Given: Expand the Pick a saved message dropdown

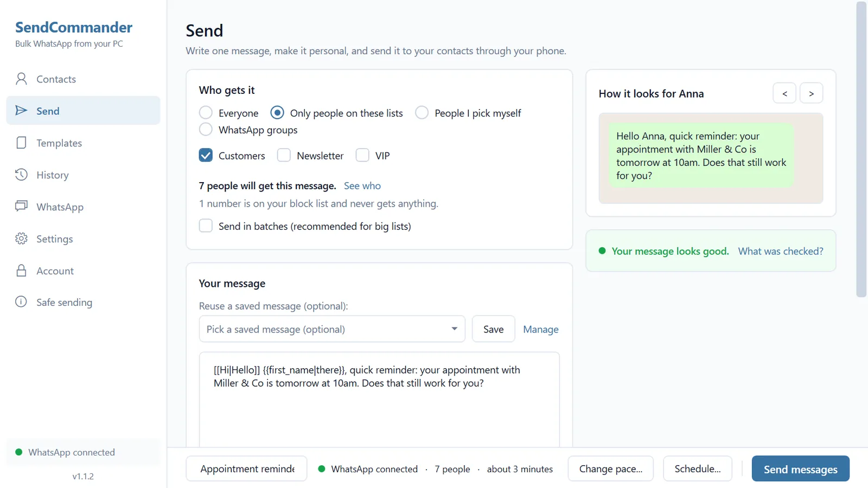Looking at the screenshot, I should [332, 329].
